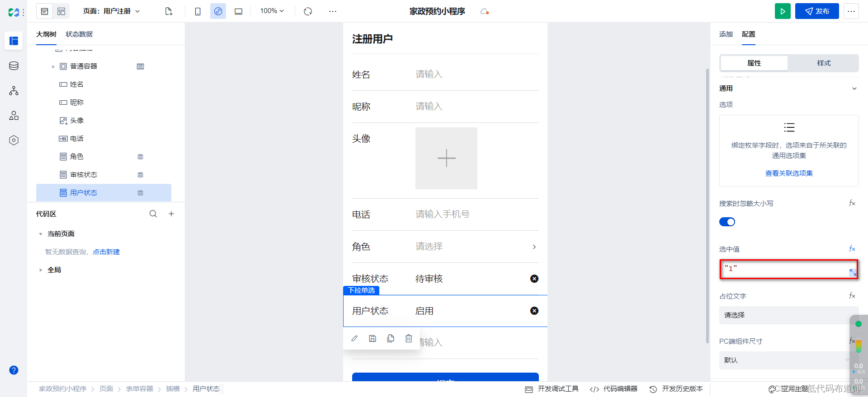Select the 属性 tab

(754, 63)
